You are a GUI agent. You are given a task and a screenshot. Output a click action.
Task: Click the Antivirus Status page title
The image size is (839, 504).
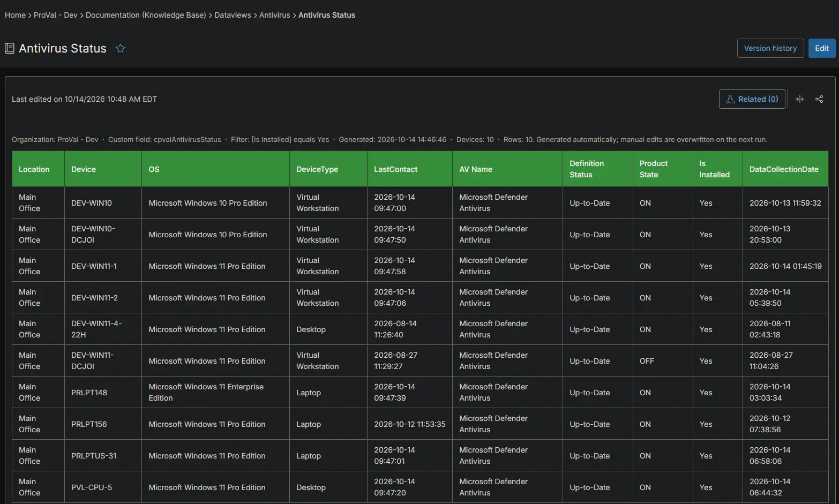point(63,48)
